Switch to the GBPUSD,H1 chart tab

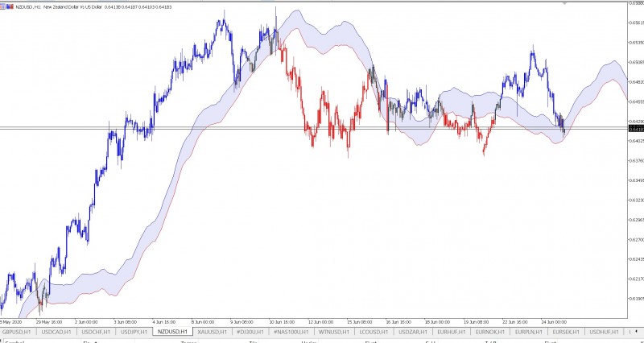click(16, 332)
